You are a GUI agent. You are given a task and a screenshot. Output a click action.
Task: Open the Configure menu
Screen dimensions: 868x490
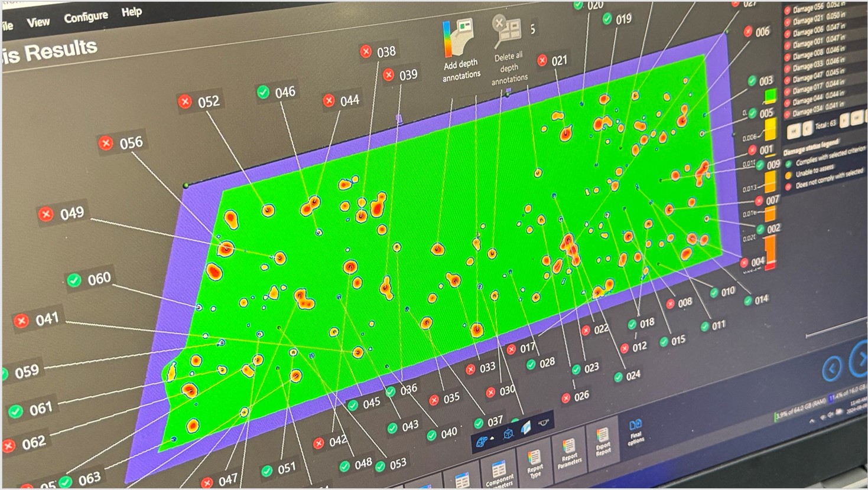click(86, 17)
